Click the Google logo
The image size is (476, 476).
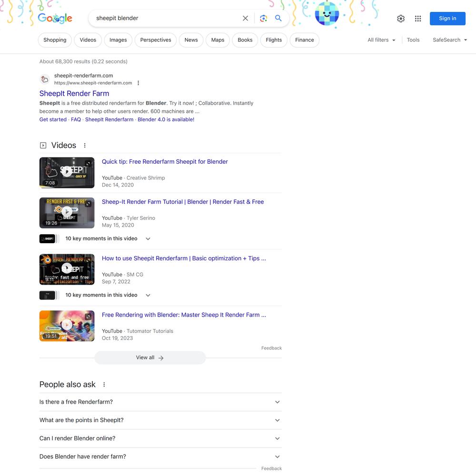tap(55, 18)
